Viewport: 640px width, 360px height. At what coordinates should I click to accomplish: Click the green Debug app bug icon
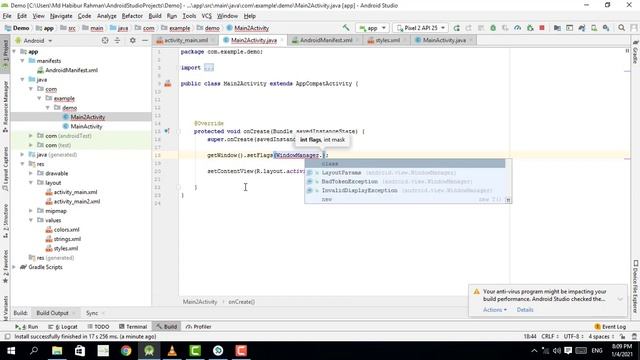point(493,28)
